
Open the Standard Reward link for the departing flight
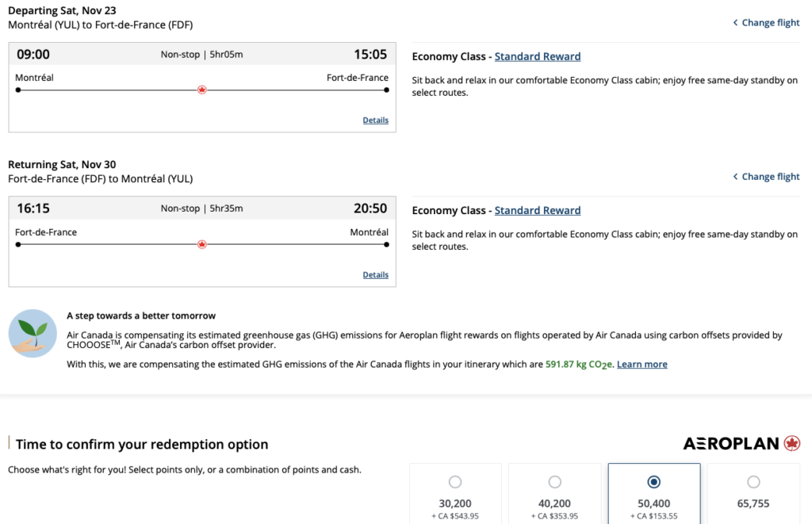click(538, 57)
